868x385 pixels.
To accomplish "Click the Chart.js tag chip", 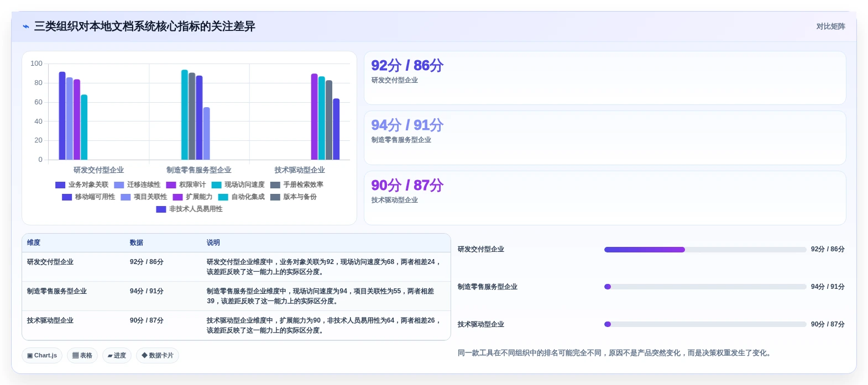I will pyautogui.click(x=42, y=355).
